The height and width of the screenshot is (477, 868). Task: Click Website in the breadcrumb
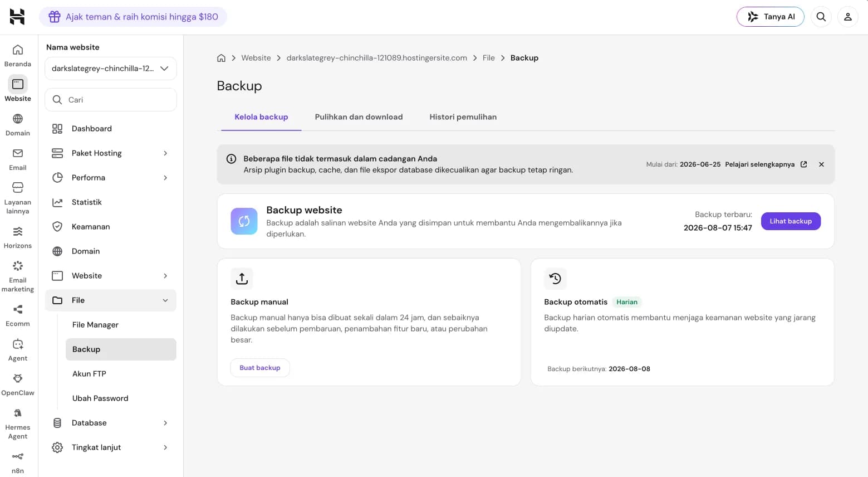(256, 58)
